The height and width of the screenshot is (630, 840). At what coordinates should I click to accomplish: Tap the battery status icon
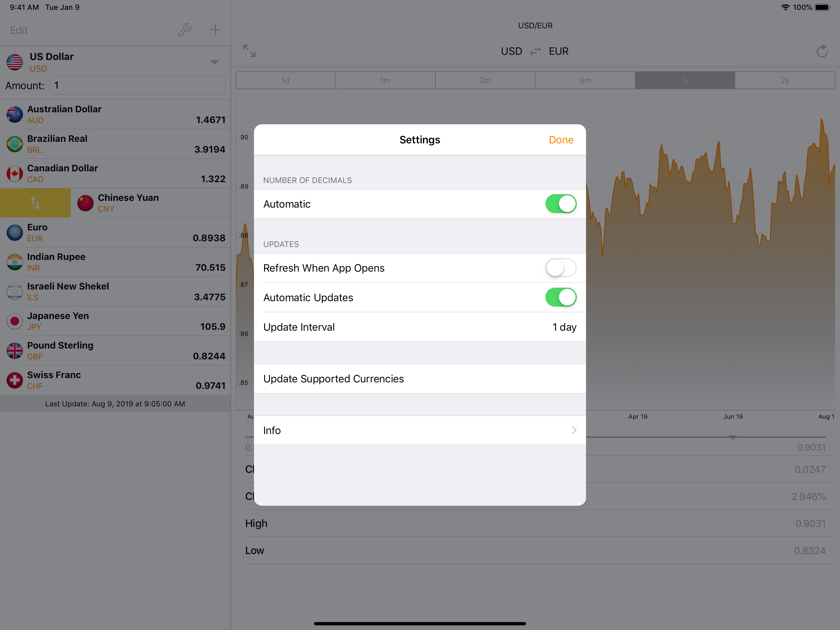point(822,7)
